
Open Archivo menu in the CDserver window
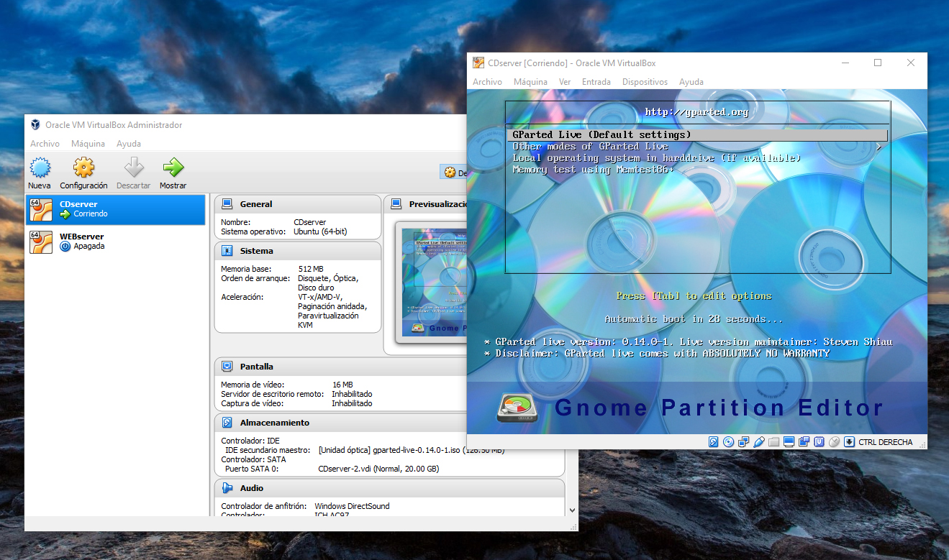[487, 82]
